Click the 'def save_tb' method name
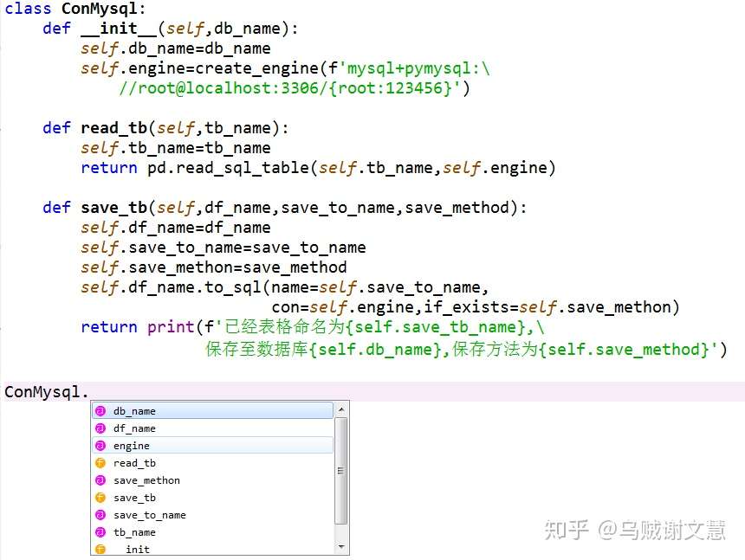This screenshot has height=560, width=745. (x=113, y=208)
